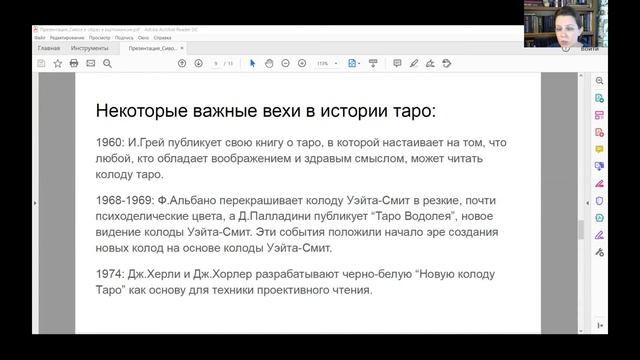
Task: Open the sign document tool in toolbar
Action: [x=430, y=63]
